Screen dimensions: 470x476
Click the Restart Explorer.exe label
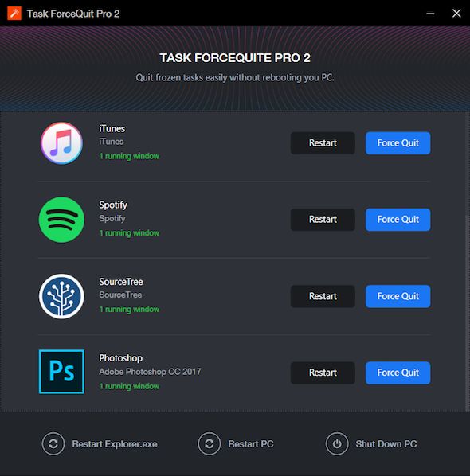(x=115, y=444)
